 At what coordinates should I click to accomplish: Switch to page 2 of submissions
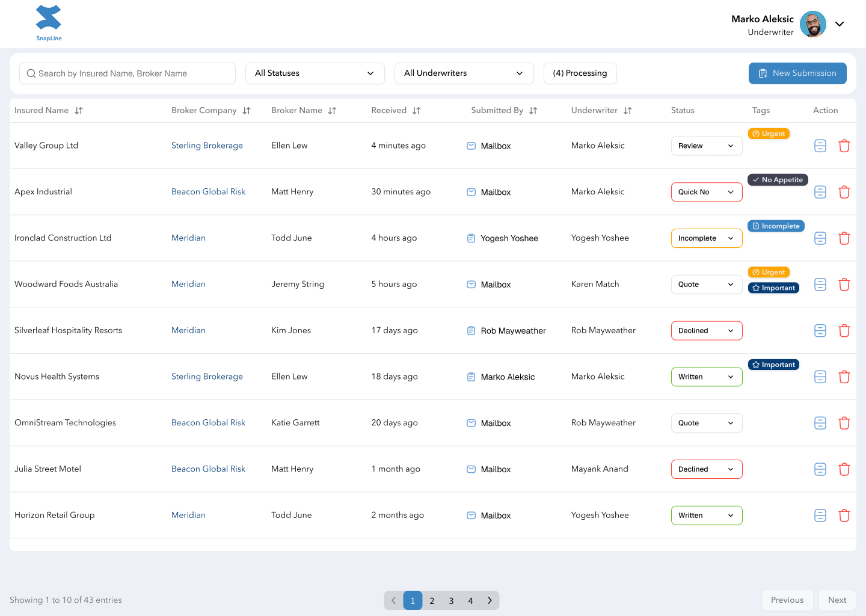(x=432, y=600)
